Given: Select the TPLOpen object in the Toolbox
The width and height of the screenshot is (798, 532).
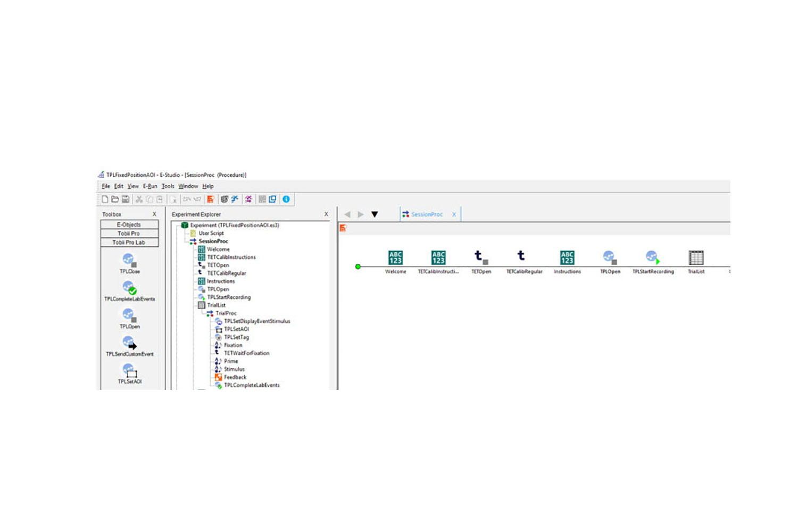Looking at the screenshot, I should 129,319.
